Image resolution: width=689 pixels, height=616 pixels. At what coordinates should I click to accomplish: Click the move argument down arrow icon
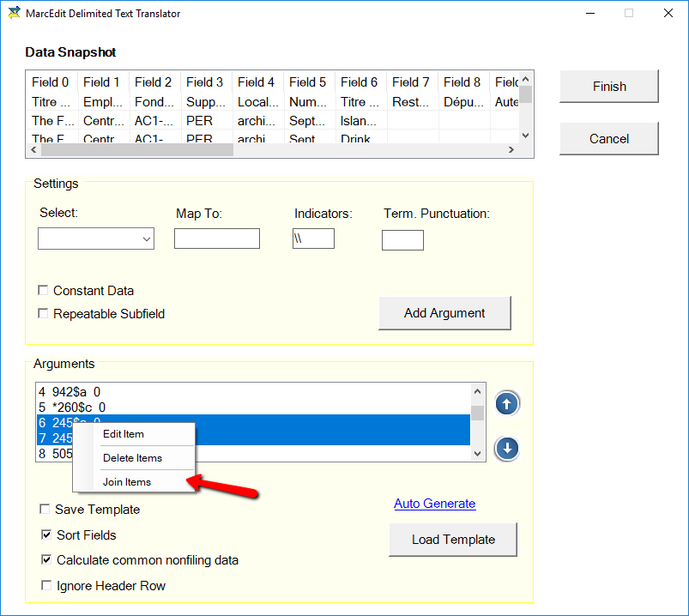pyautogui.click(x=506, y=449)
